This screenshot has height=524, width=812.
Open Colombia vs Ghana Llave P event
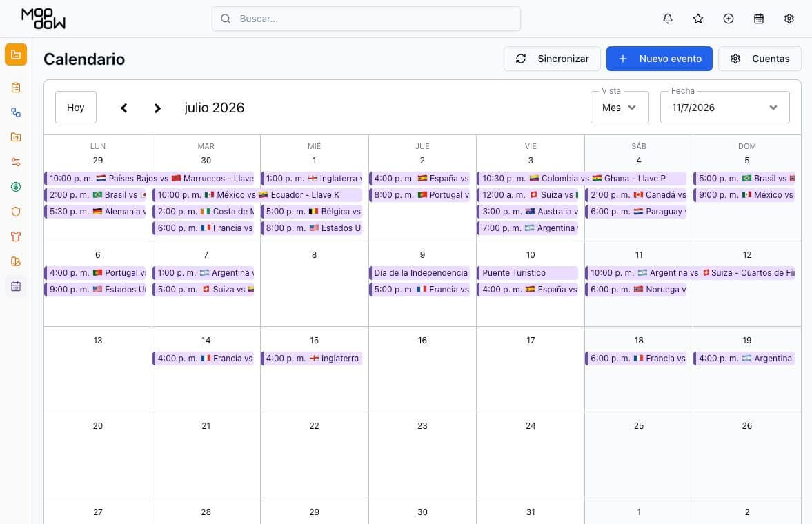(x=582, y=178)
